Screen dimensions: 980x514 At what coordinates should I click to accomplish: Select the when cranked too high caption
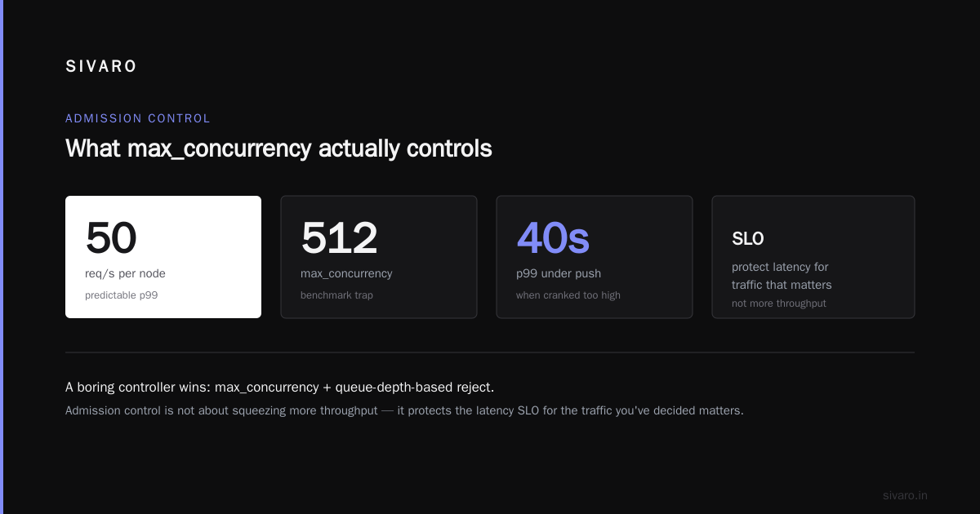pyautogui.click(x=568, y=295)
